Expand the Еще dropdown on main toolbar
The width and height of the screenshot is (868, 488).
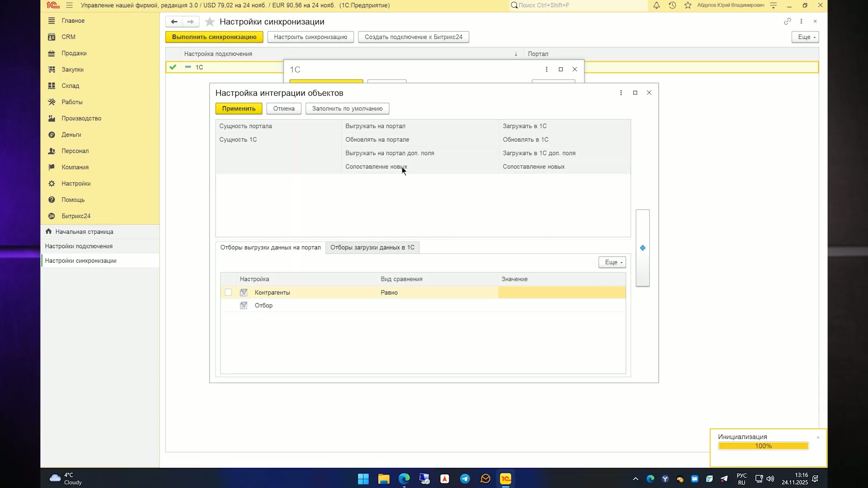tap(805, 37)
